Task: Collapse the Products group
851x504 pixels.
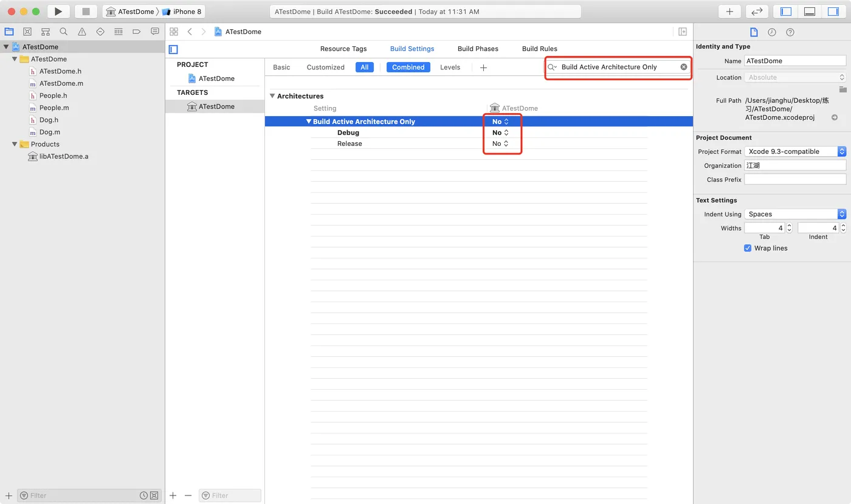Action: [x=15, y=144]
